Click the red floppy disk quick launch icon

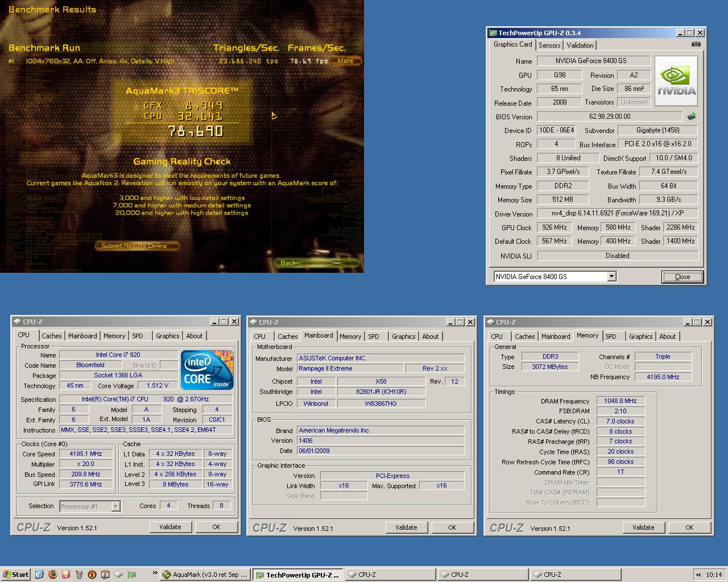pos(65,574)
